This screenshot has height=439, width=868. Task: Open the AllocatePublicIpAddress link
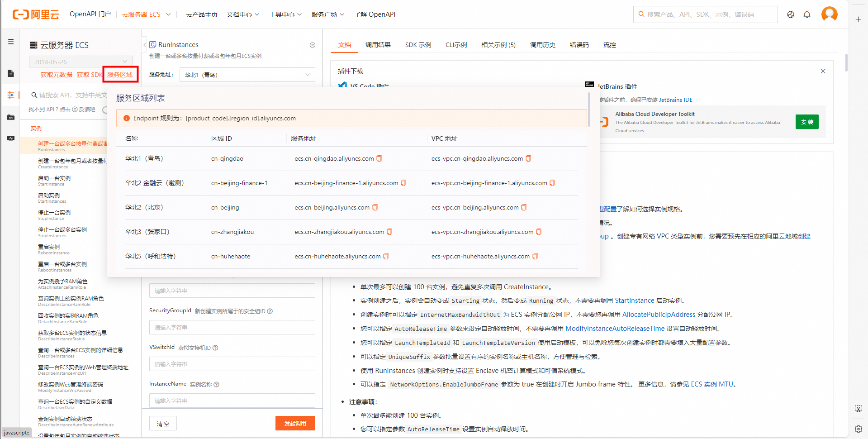coord(659,315)
